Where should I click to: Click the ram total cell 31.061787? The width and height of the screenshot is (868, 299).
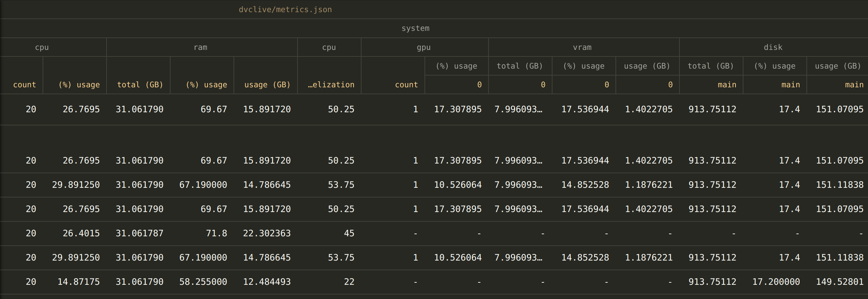pyautogui.click(x=139, y=234)
